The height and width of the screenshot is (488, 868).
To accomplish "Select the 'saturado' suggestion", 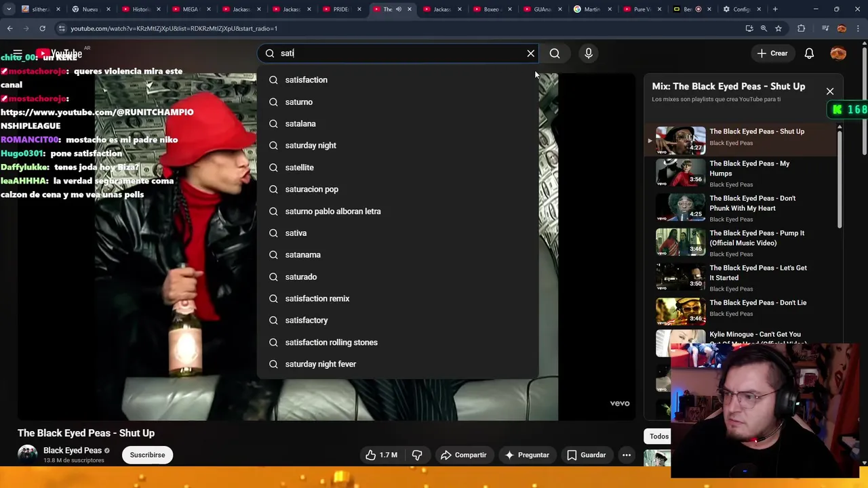I will 397,277.
